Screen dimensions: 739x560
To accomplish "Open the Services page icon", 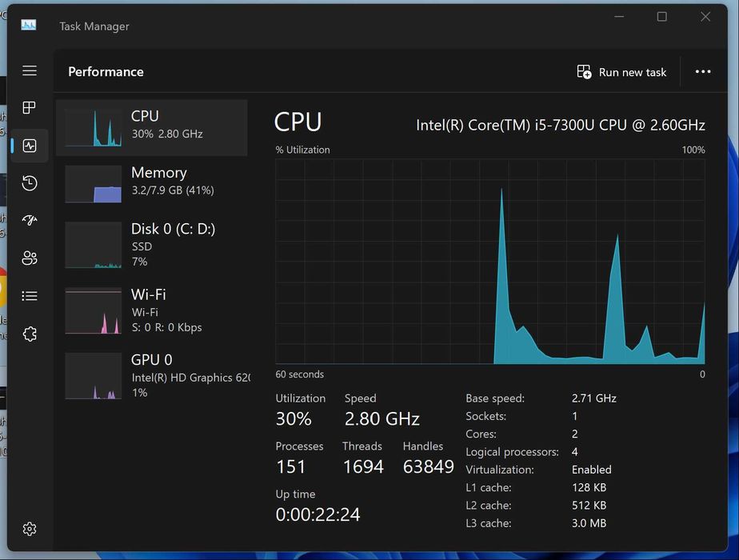I will [30, 334].
